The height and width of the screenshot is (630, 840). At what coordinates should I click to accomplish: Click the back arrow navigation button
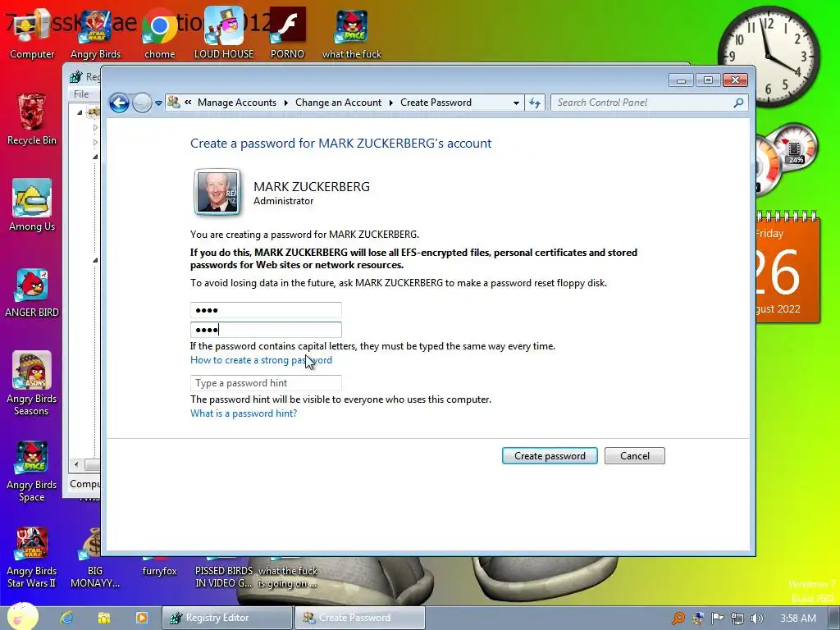(119, 103)
